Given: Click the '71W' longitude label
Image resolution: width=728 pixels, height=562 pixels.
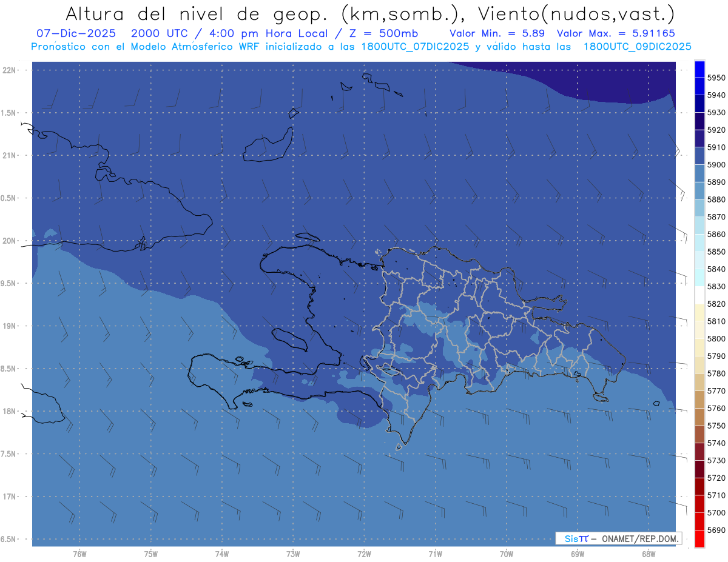Looking at the screenshot, I should tap(435, 554).
